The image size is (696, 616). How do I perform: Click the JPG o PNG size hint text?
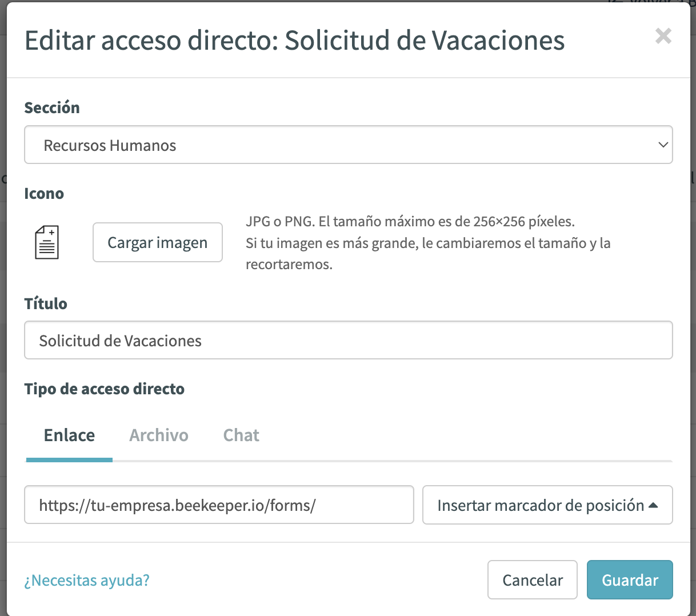click(428, 243)
